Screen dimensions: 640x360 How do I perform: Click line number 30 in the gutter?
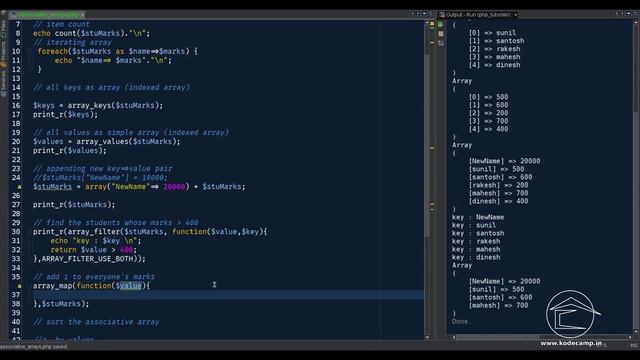[x=16, y=232]
